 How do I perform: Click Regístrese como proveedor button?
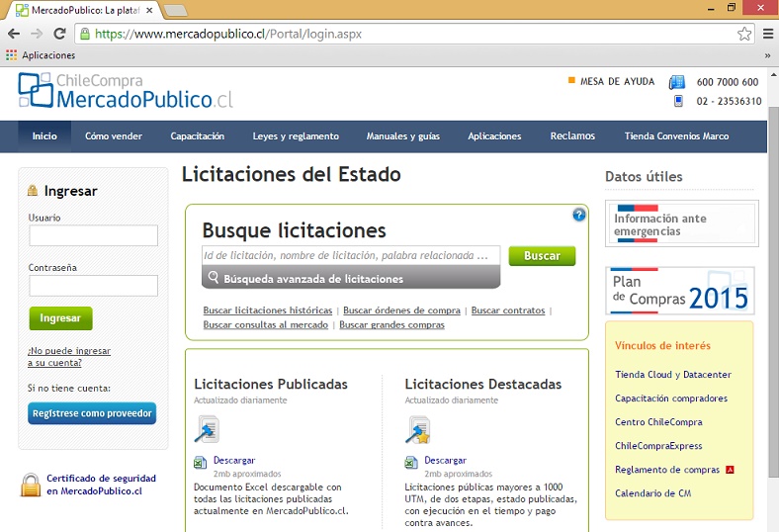[x=92, y=413]
